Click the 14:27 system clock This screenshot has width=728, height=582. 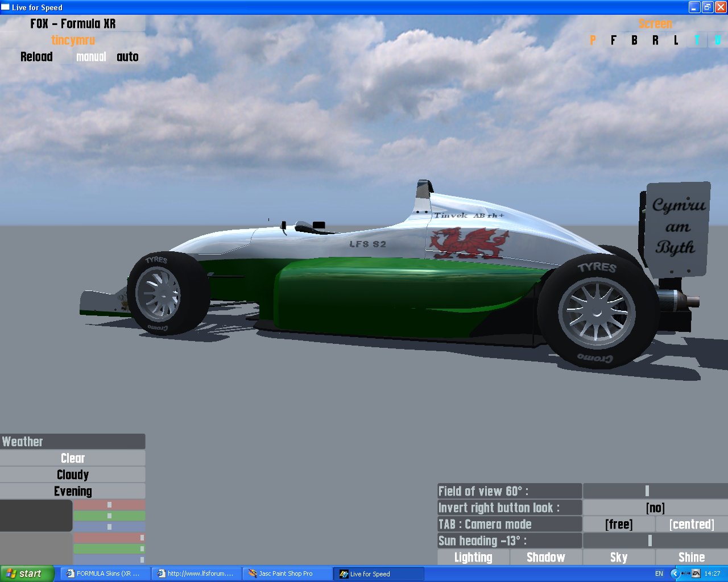[712, 573]
